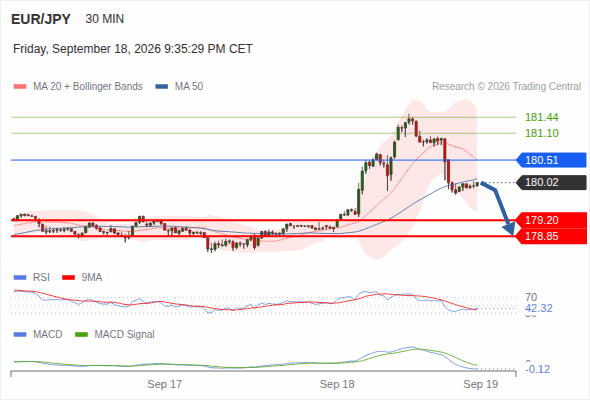Click the RSI legend label
Viewport: 590px width, 400px height.
41,278
